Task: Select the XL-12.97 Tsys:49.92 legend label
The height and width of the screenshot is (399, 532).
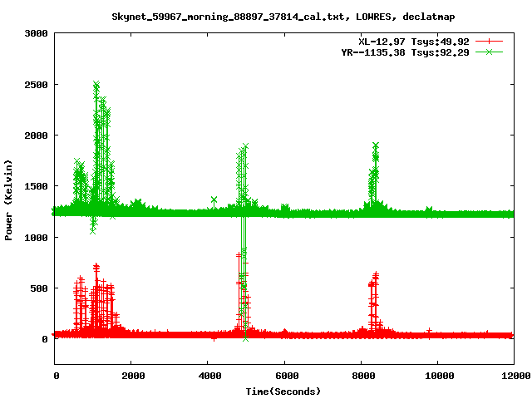Action: click(x=414, y=42)
